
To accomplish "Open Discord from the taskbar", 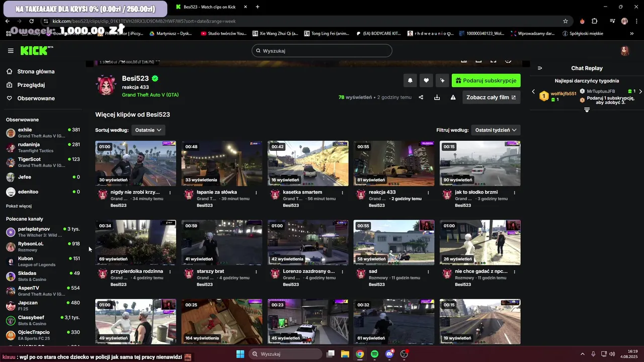I will click(389, 354).
